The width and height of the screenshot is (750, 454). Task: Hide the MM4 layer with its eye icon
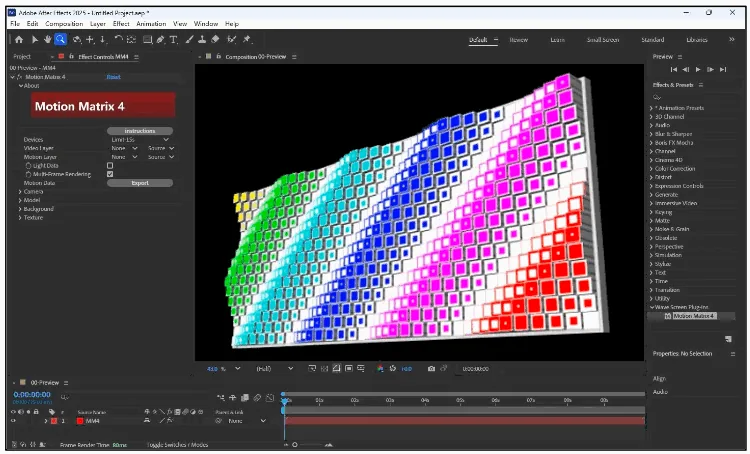click(x=13, y=421)
